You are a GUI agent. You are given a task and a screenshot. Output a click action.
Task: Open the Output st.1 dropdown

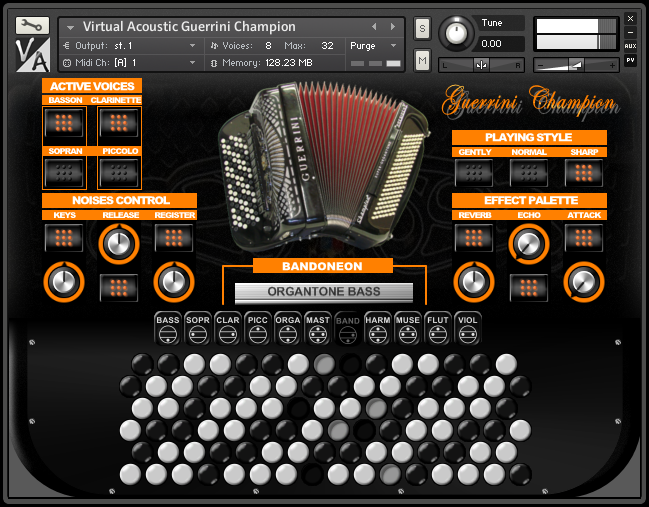click(x=192, y=46)
